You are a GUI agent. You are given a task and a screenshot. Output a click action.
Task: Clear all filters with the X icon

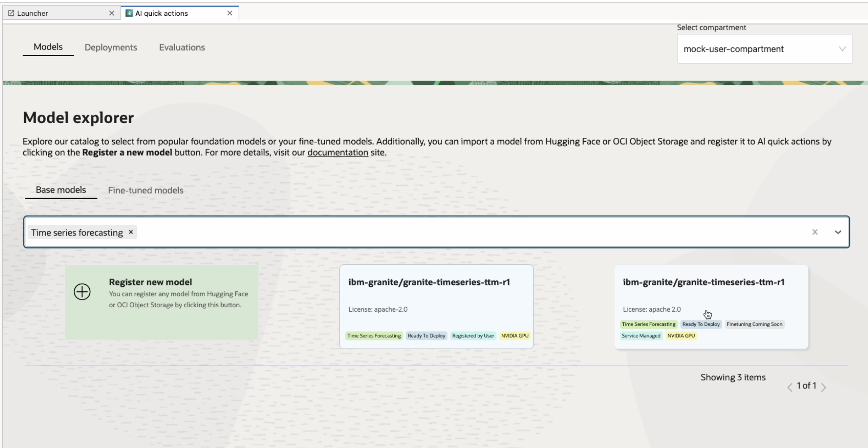pos(815,232)
